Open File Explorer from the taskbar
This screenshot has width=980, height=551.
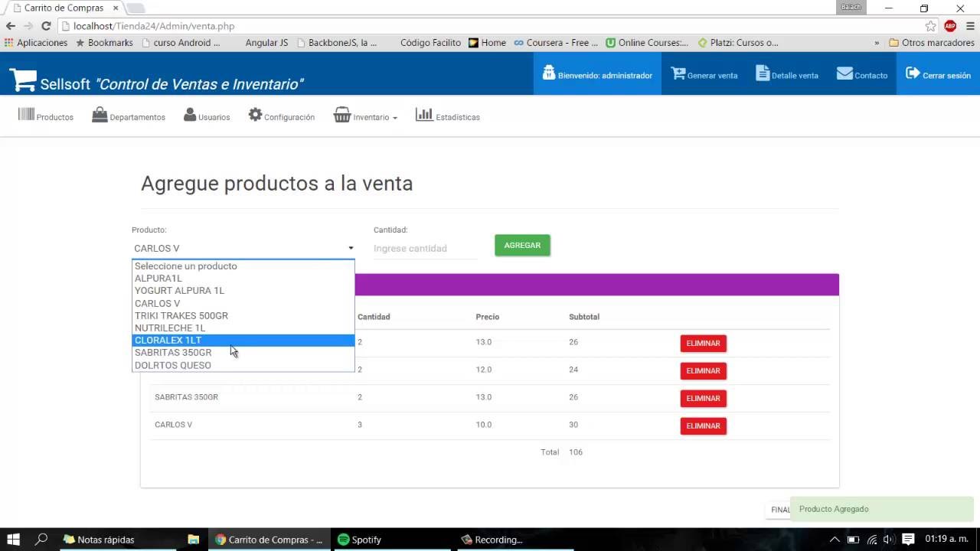click(194, 540)
